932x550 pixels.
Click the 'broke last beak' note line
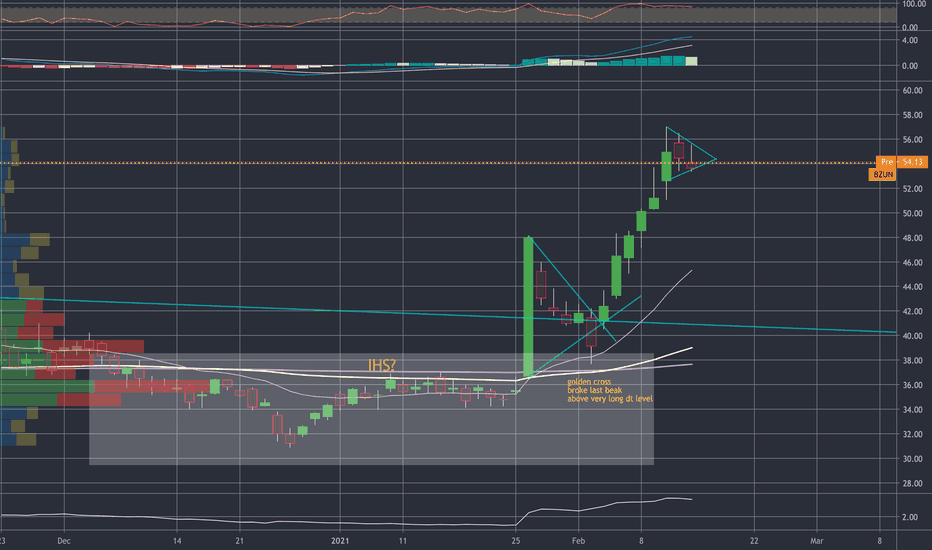[594, 391]
